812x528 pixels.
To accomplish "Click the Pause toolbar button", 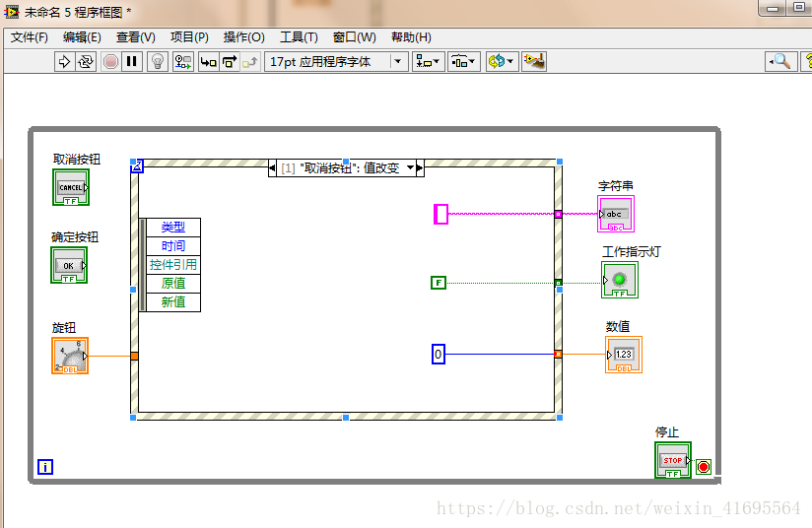I will pos(132,61).
